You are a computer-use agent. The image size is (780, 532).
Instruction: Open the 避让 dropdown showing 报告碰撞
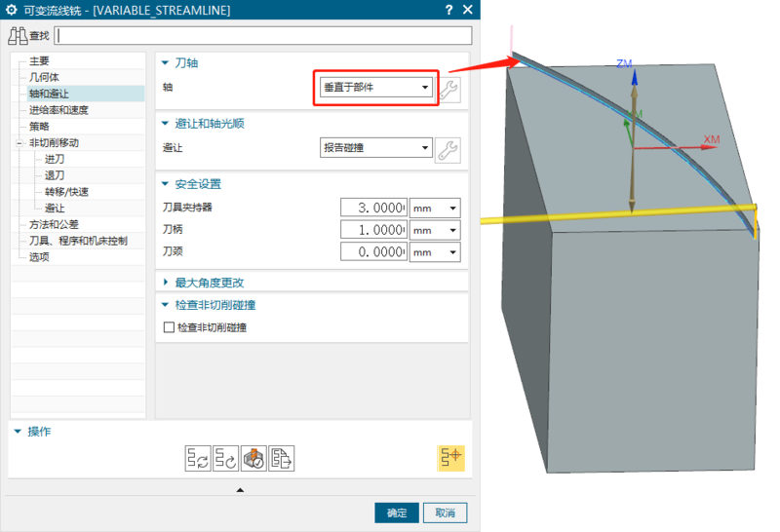click(375, 148)
